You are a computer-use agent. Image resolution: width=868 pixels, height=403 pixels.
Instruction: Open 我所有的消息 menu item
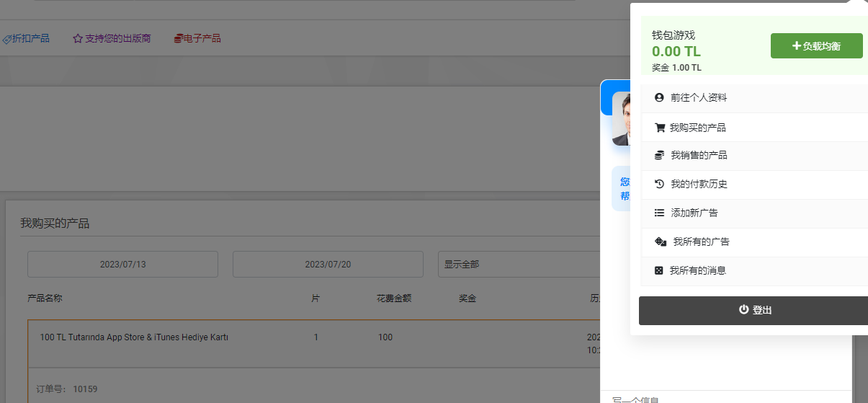pyautogui.click(x=754, y=271)
